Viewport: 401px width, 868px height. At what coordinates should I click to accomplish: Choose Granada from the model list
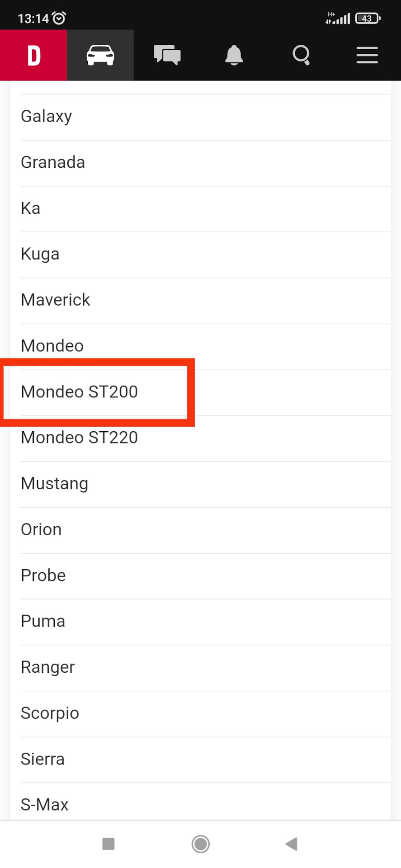pos(53,163)
